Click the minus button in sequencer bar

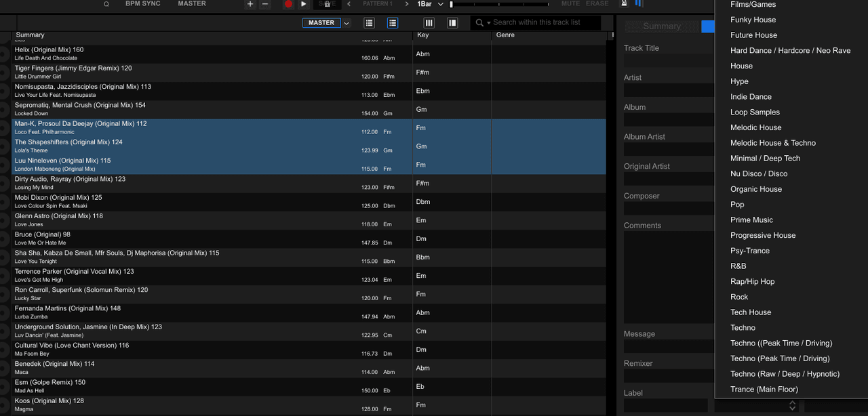click(264, 4)
